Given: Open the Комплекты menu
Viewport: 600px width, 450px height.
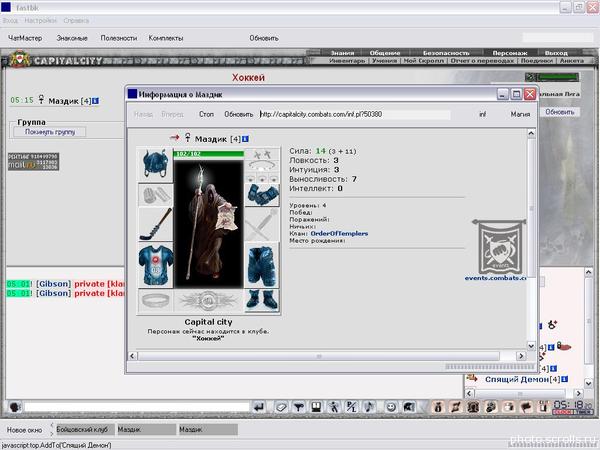Looking at the screenshot, I should coord(166,38).
